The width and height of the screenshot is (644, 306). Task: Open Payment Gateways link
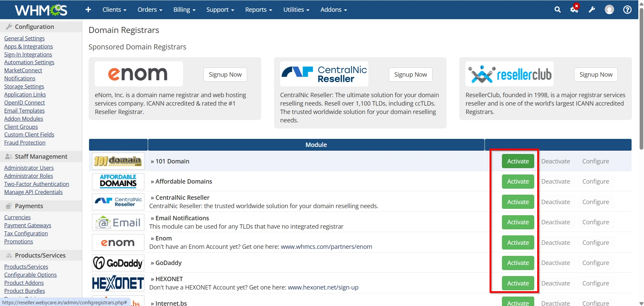coord(28,225)
